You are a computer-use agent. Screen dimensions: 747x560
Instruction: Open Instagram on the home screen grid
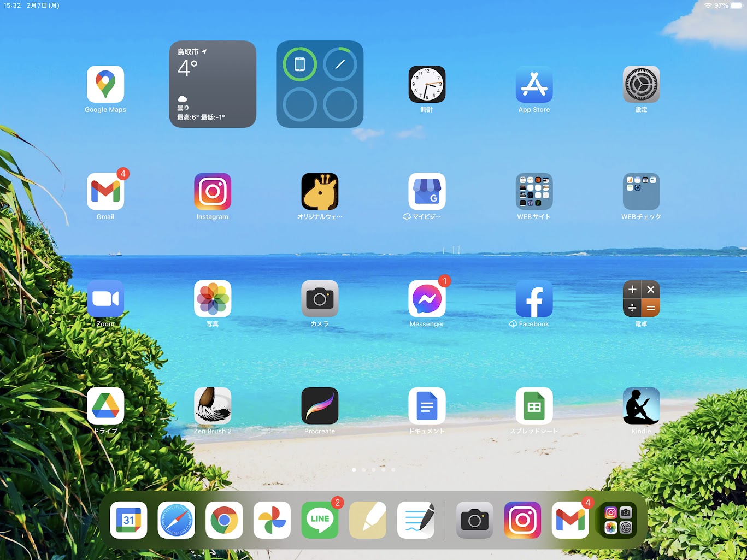[x=213, y=191]
